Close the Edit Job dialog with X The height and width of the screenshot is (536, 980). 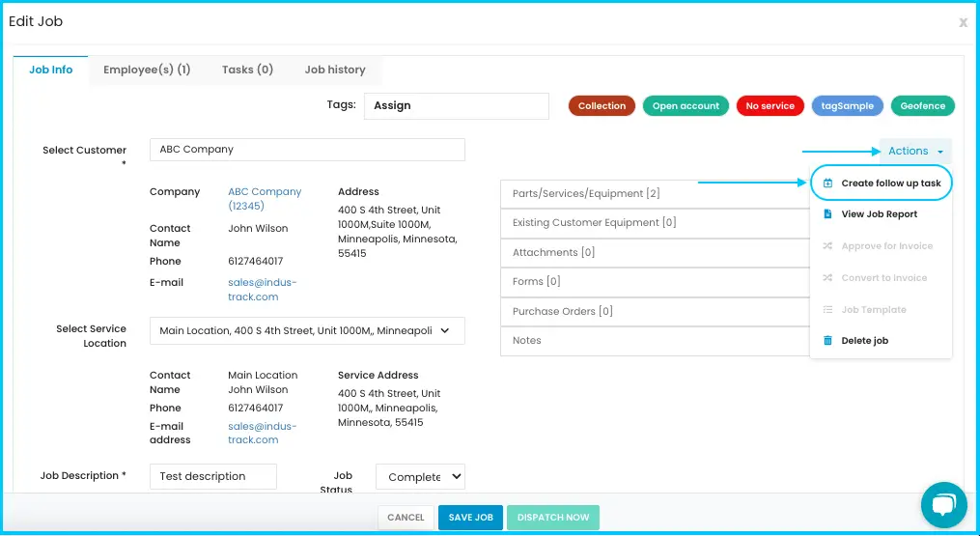[964, 22]
